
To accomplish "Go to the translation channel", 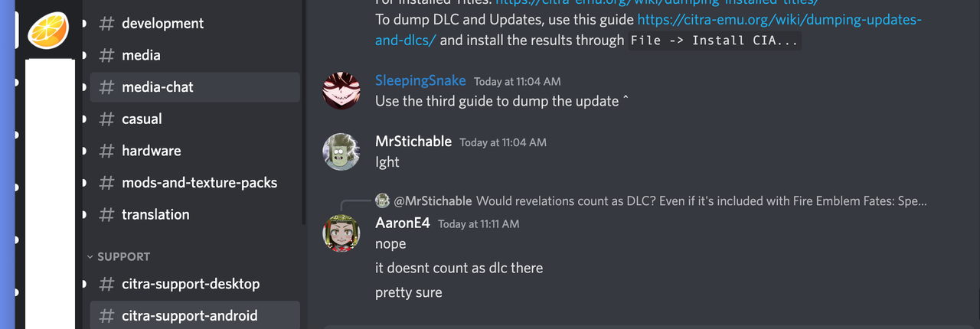I will pos(194,215).
